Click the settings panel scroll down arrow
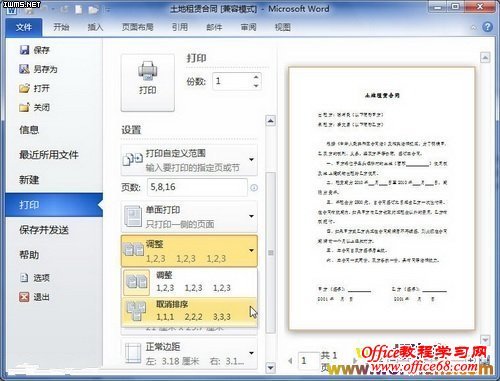The width and height of the screenshot is (500, 381). coord(271,367)
